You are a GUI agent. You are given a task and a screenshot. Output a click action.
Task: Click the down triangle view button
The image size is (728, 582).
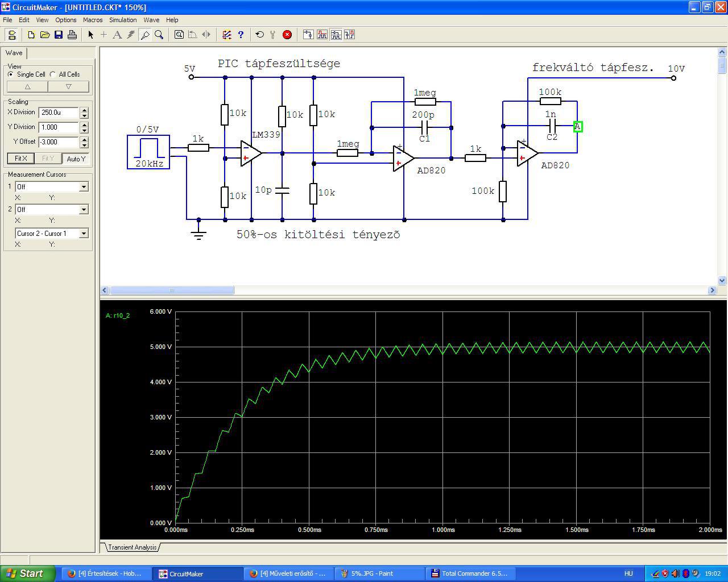(x=68, y=86)
